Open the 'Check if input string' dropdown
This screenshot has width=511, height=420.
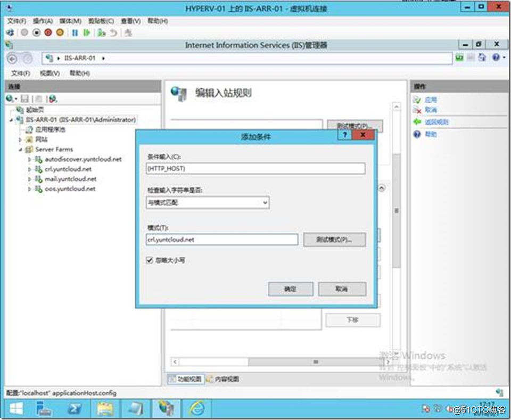click(x=208, y=203)
